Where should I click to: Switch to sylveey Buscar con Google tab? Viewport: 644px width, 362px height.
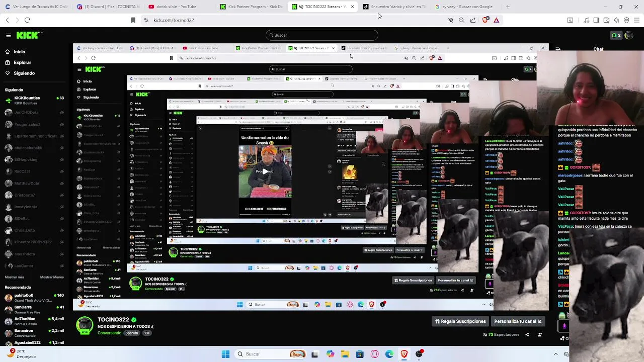click(466, 7)
